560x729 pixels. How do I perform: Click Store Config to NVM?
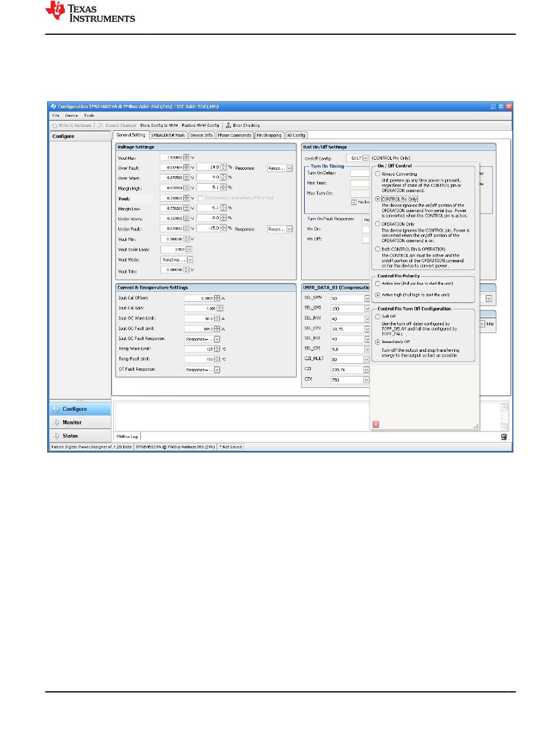[x=159, y=125]
